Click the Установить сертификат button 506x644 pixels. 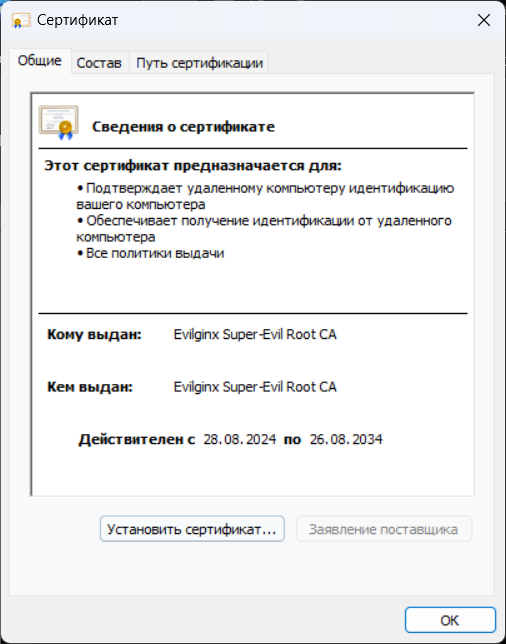[x=192, y=529]
